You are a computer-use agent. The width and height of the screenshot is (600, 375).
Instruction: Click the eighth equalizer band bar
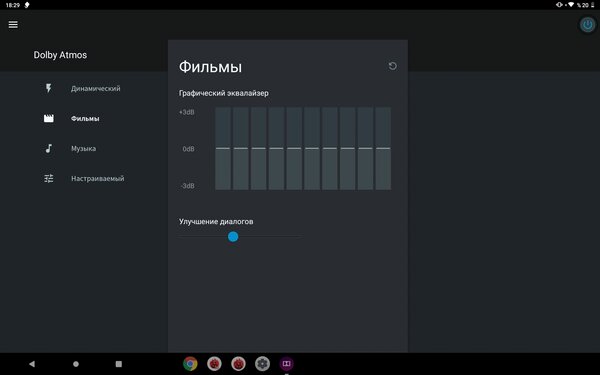347,148
